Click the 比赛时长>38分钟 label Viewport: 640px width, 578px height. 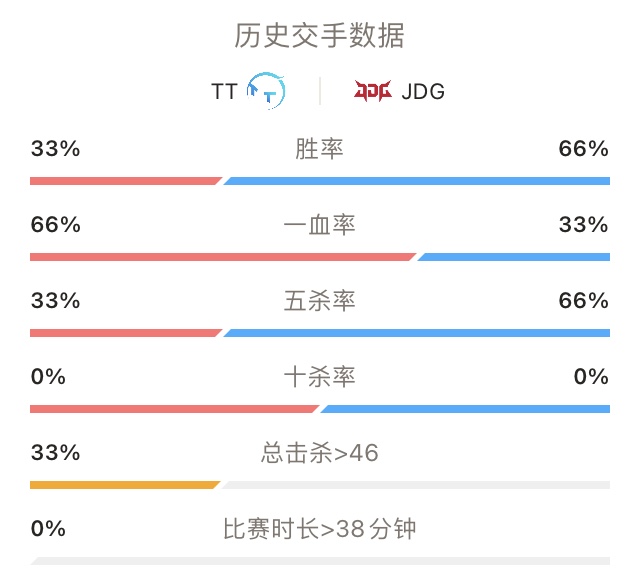point(320,529)
